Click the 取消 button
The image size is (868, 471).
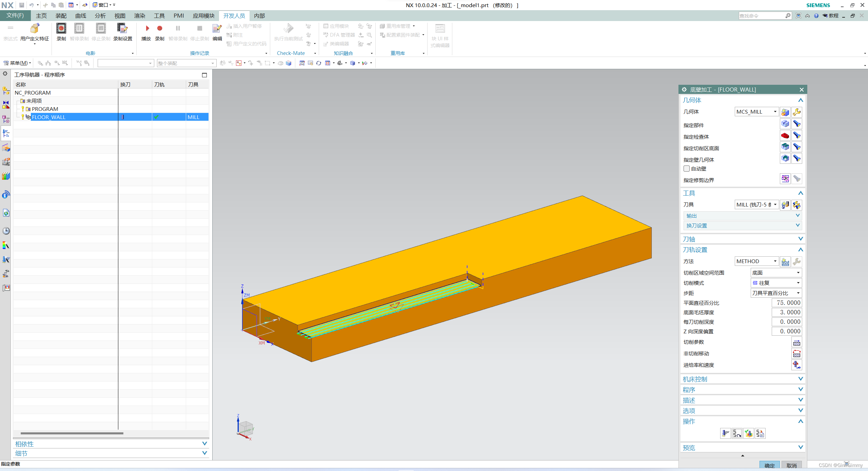(x=791, y=466)
